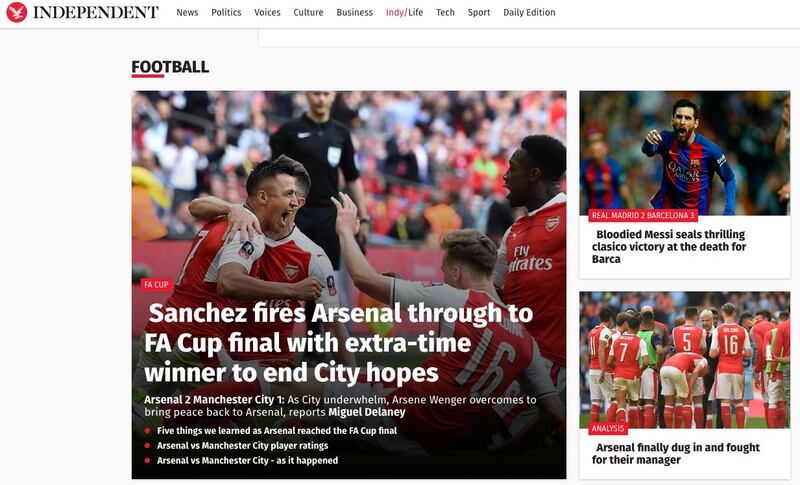800x485 pixels.
Task: Open Bloodied Messi seals clasico article
Action: point(669,246)
